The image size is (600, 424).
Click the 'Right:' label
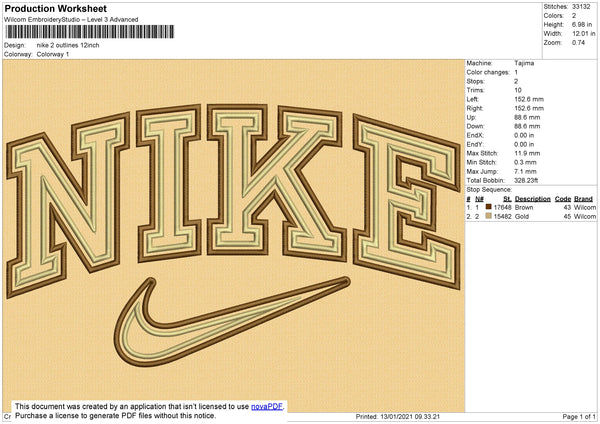click(474, 108)
